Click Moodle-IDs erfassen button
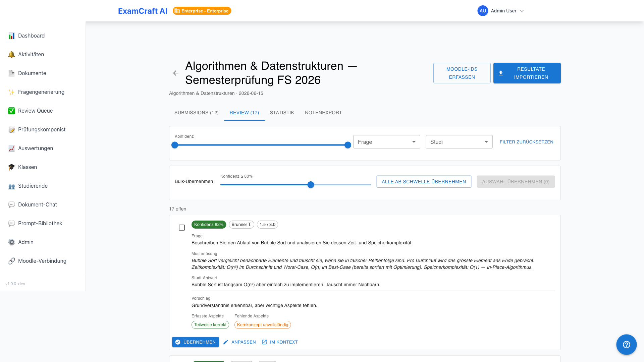 click(x=462, y=73)
